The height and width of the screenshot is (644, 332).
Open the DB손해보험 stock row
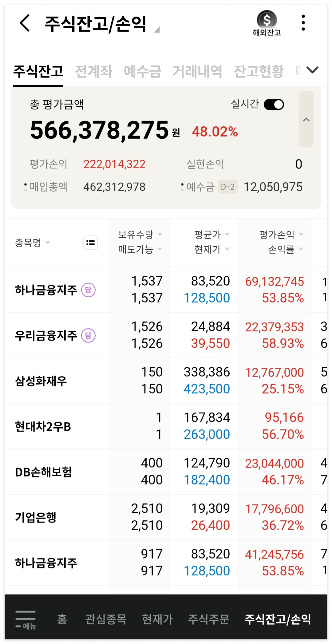(166, 472)
